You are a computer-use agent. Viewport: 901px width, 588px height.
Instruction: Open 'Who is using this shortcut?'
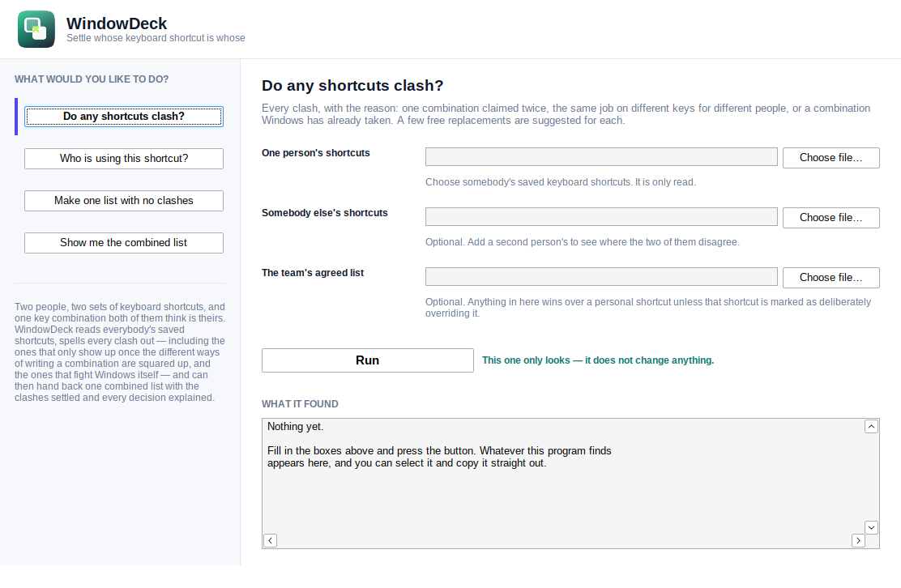[x=123, y=159]
